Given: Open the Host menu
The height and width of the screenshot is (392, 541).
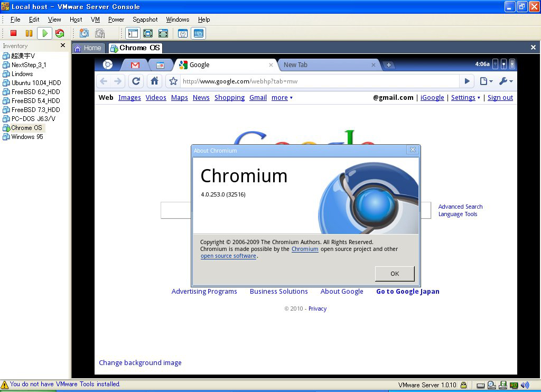Looking at the screenshot, I should [x=76, y=20].
